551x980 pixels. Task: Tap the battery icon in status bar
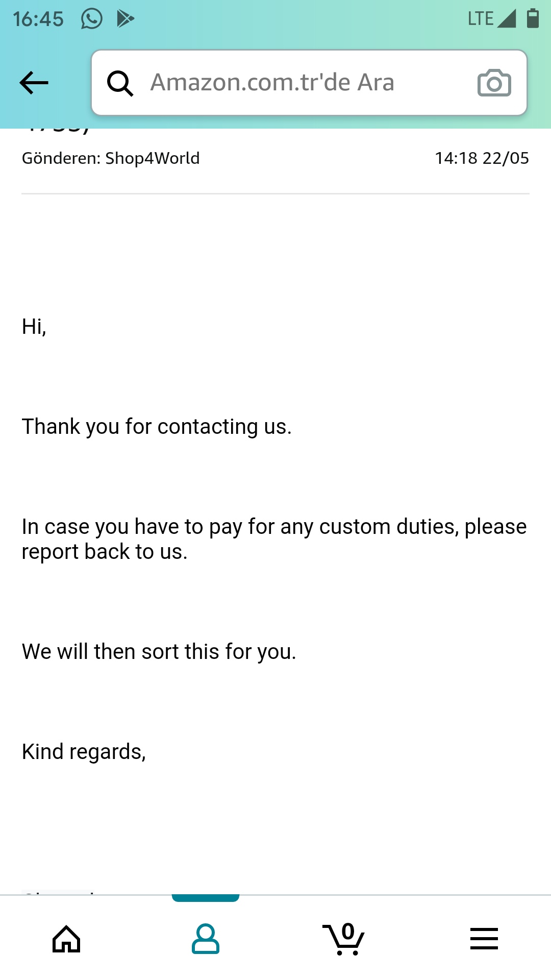(x=533, y=18)
